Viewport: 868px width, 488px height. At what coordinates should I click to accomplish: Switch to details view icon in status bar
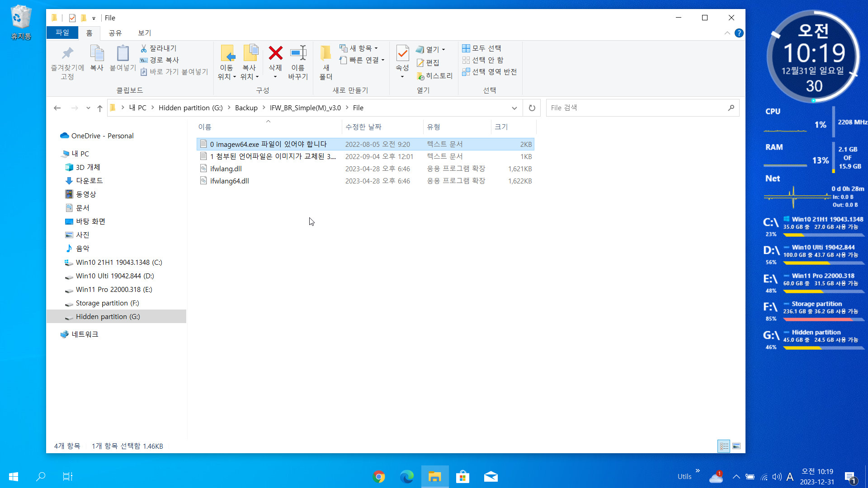pos(724,446)
